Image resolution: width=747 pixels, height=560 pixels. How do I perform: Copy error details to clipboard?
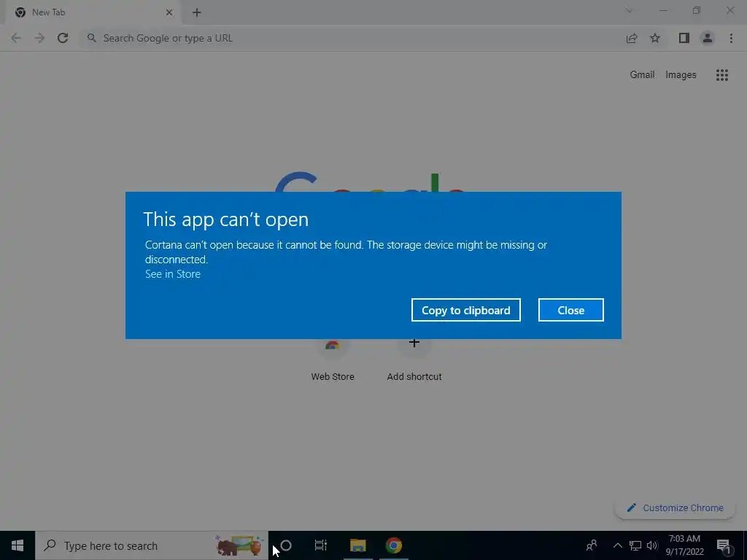click(465, 310)
